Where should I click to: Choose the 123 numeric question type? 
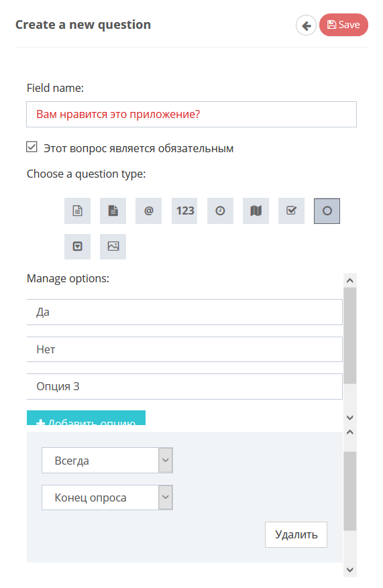point(184,211)
